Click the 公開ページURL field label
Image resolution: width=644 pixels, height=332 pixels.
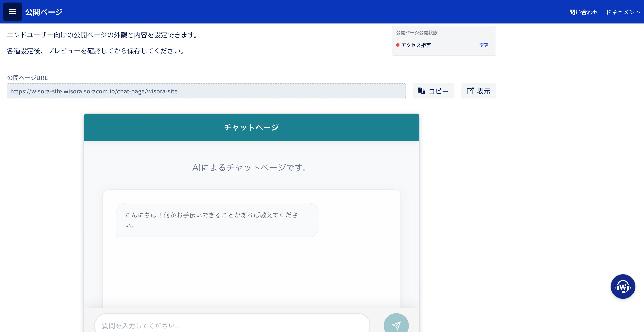click(x=27, y=78)
